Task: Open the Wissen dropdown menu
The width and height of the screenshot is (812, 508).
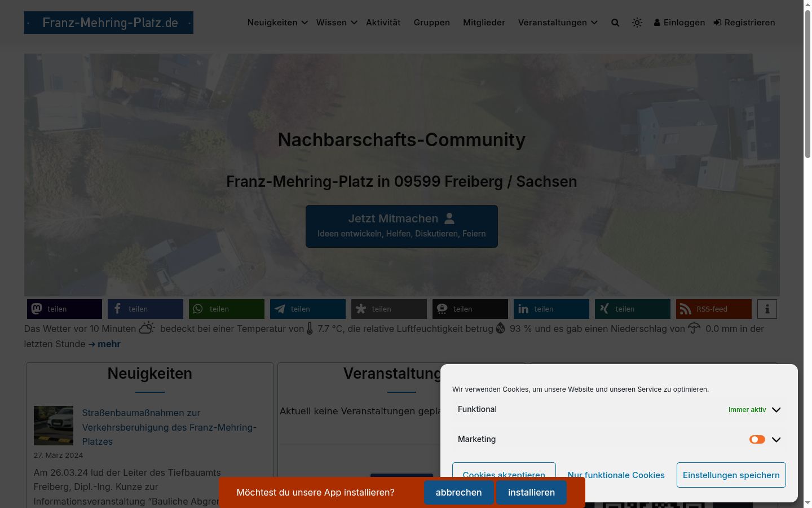Action: pos(337,23)
